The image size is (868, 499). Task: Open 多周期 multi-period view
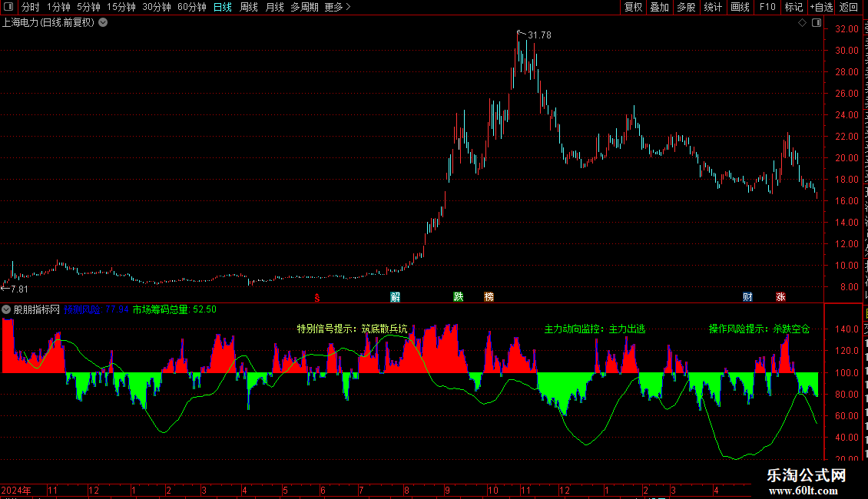(x=304, y=7)
